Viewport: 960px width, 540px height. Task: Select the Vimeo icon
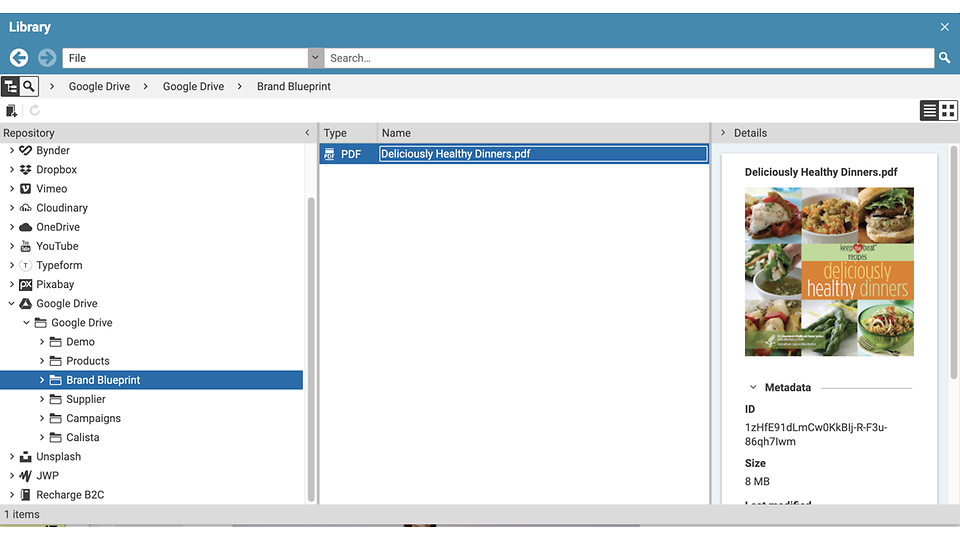point(25,189)
